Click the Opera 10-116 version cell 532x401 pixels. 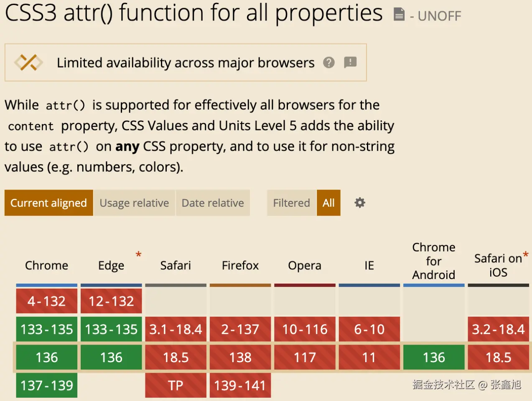click(x=305, y=329)
